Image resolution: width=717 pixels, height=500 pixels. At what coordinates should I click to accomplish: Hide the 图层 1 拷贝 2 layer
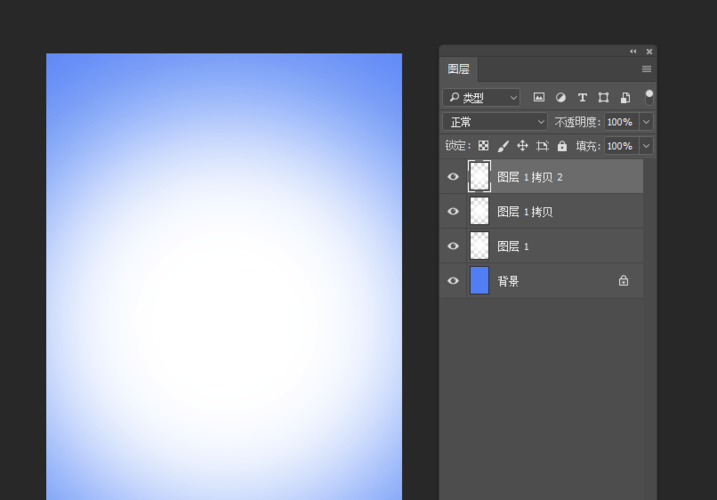453,177
